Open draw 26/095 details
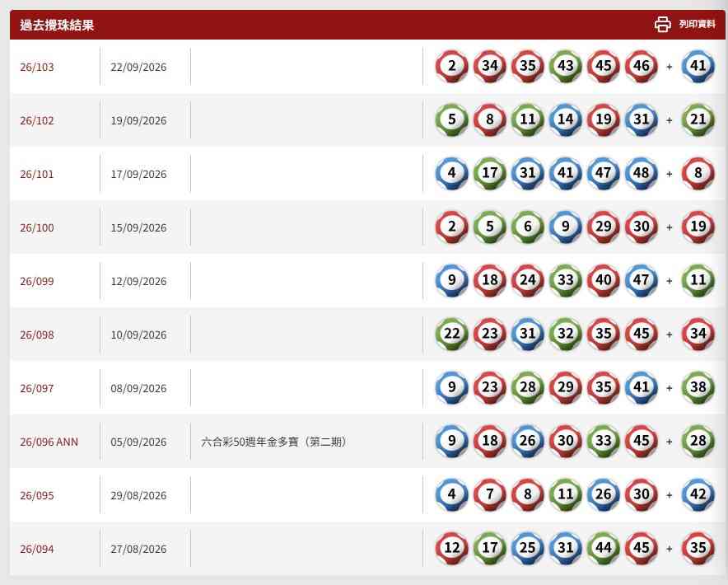This screenshot has width=728, height=585. 37,495
